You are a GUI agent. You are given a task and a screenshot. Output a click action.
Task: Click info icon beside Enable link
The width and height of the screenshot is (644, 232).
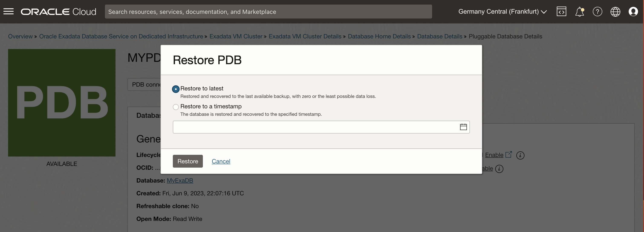pyautogui.click(x=520, y=155)
